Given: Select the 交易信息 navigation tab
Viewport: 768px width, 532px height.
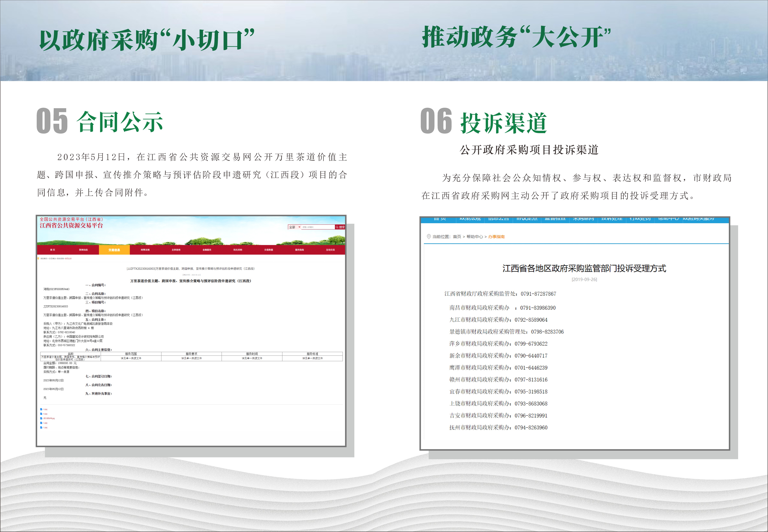Looking at the screenshot, I should pyautogui.click(x=114, y=250).
